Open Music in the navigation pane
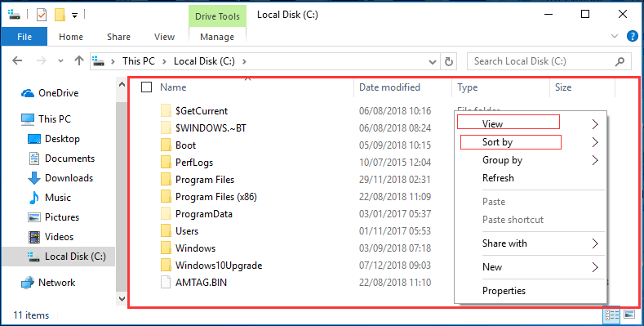644x326 pixels. [x=49, y=198]
